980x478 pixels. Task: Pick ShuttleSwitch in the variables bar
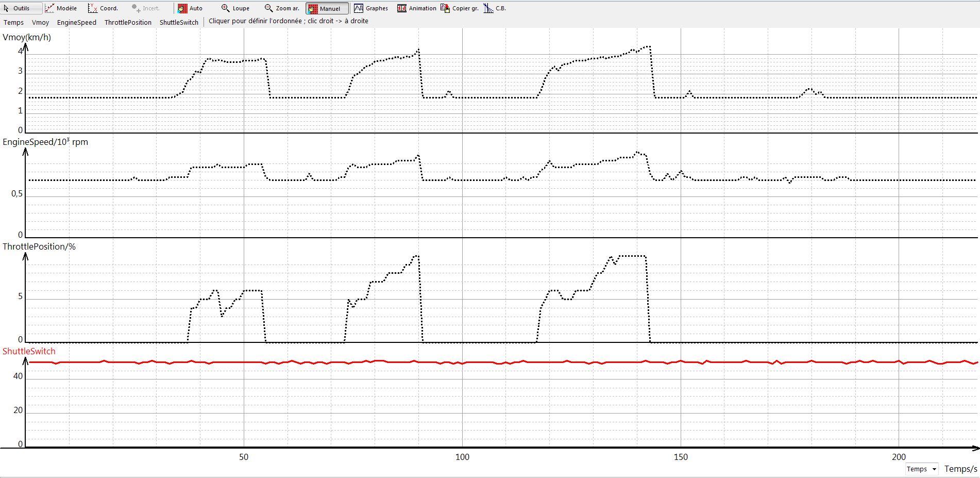pyautogui.click(x=179, y=22)
